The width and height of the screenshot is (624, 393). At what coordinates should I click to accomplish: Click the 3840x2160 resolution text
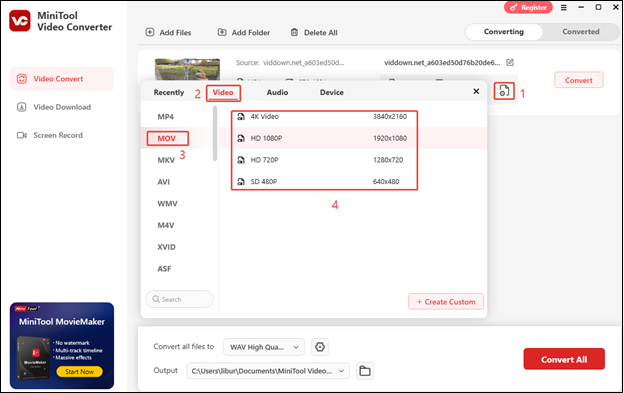[390, 117]
